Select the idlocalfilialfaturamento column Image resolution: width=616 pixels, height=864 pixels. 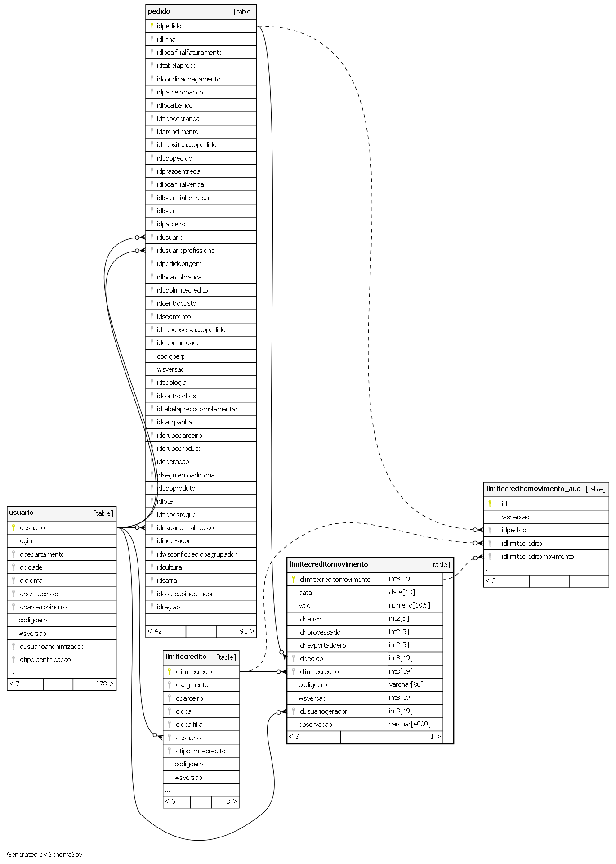tap(201, 53)
